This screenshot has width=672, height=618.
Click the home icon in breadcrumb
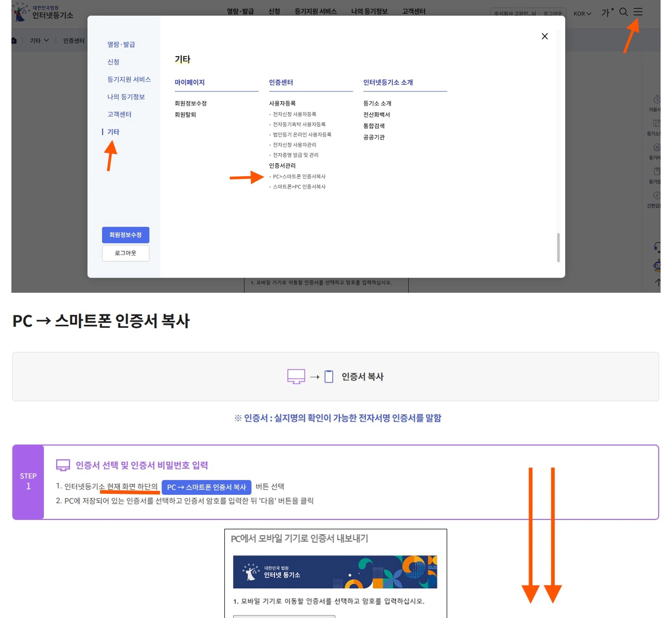click(x=14, y=40)
